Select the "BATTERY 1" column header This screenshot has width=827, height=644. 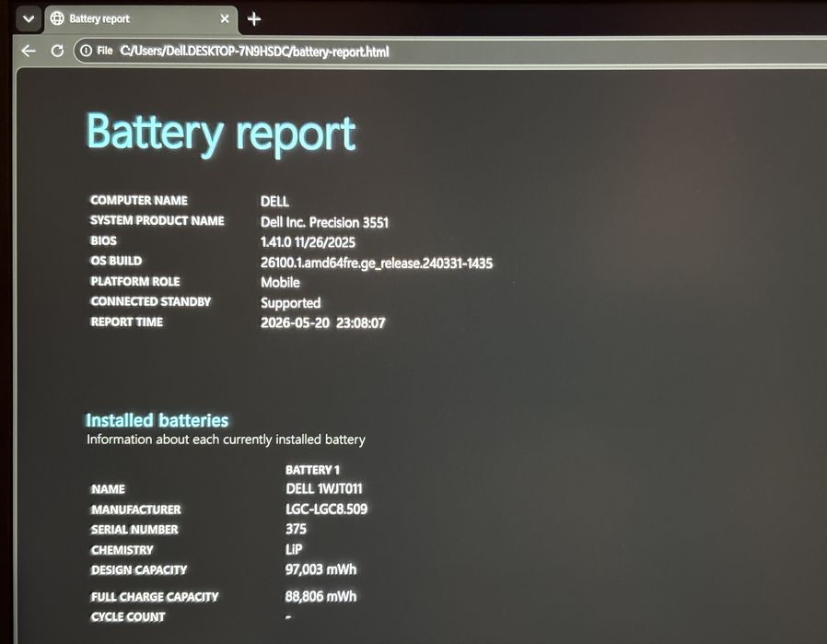(312, 470)
